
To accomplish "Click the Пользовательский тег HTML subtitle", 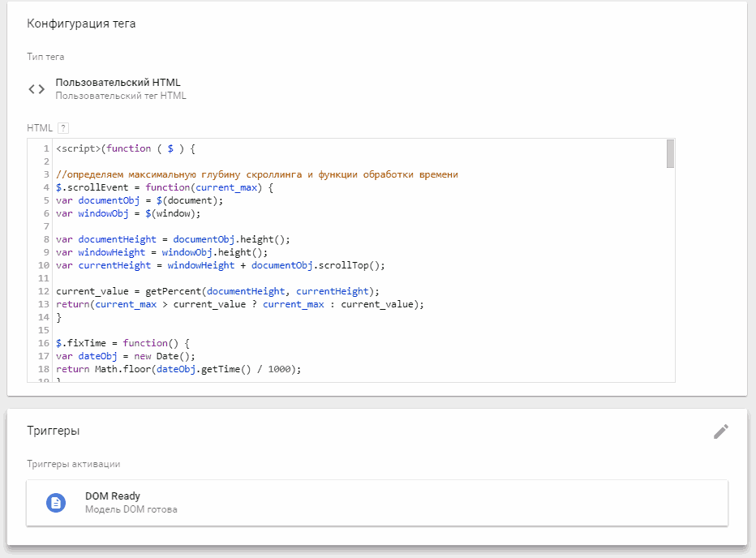I will (x=121, y=96).
